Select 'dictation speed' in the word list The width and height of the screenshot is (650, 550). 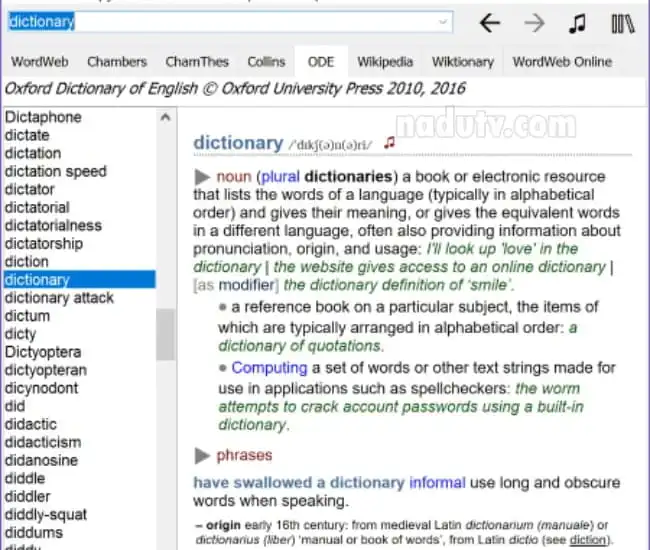click(x=56, y=172)
